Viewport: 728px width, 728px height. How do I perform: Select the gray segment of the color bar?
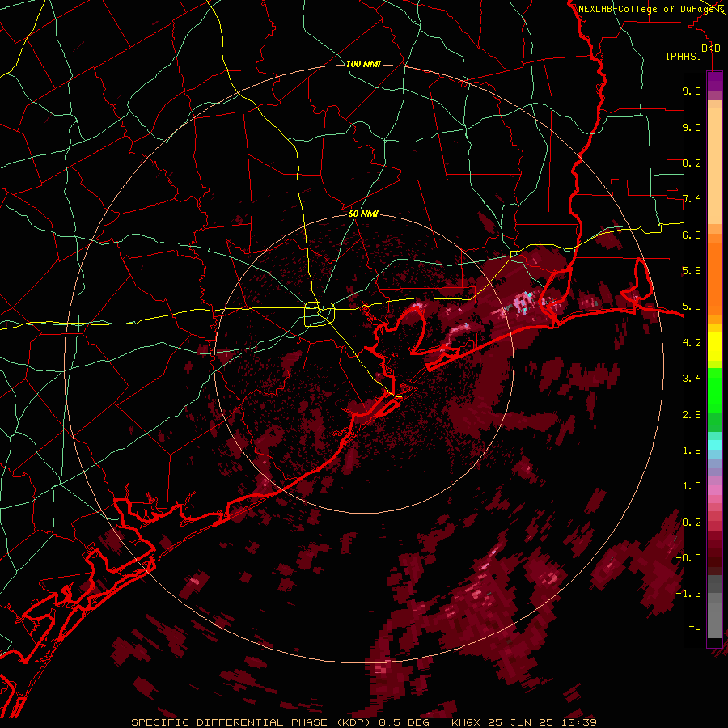pos(714,608)
